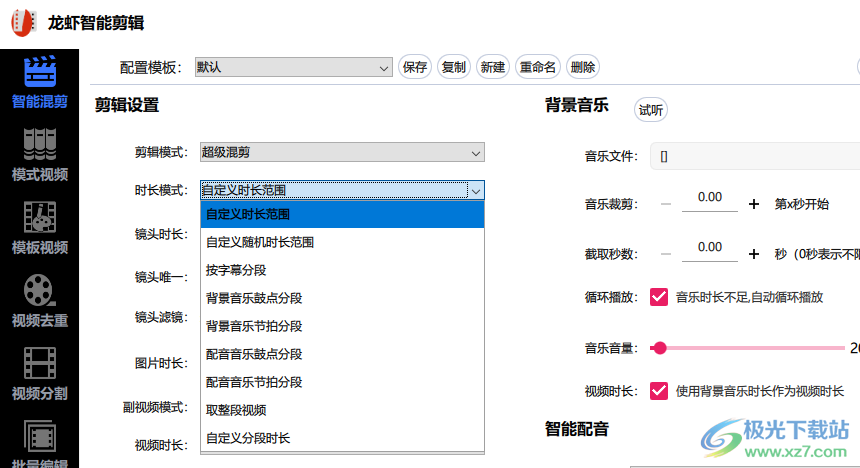Click the 龙虾智能剪辑 app logo

click(24, 22)
